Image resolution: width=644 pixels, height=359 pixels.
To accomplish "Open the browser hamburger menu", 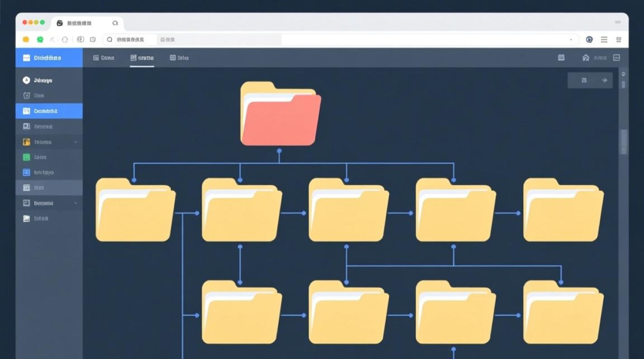I will [x=604, y=40].
